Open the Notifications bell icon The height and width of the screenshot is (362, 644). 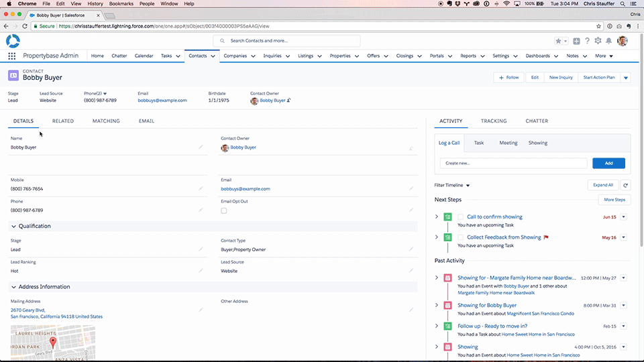(608, 41)
